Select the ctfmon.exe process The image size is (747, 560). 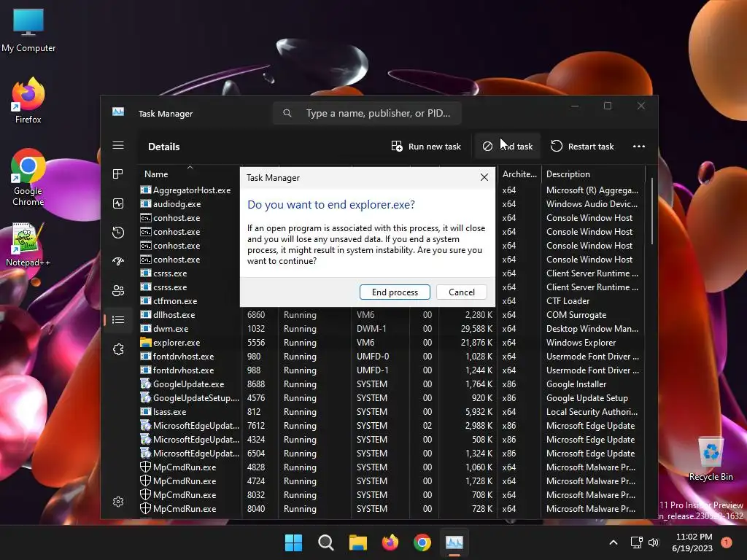(175, 301)
